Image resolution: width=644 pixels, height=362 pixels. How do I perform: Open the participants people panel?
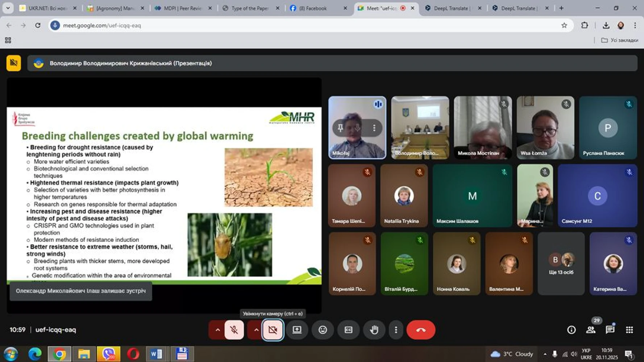pos(591,330)
